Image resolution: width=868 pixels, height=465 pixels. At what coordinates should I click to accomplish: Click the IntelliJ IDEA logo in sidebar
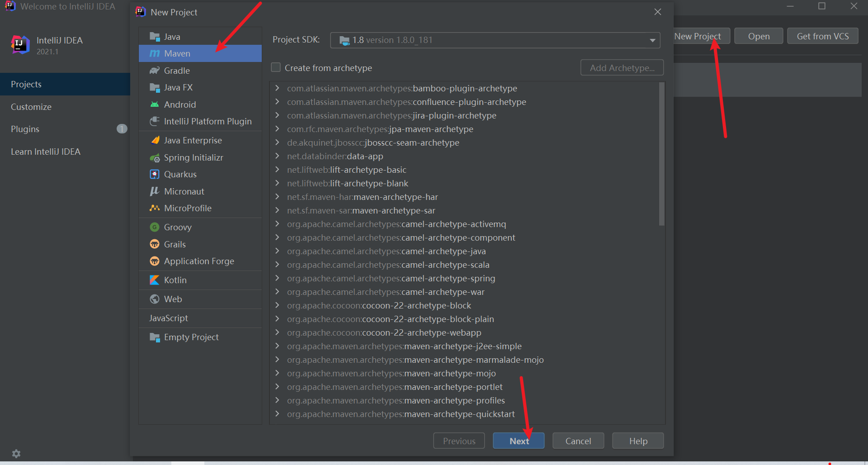[x=20, y=45]
